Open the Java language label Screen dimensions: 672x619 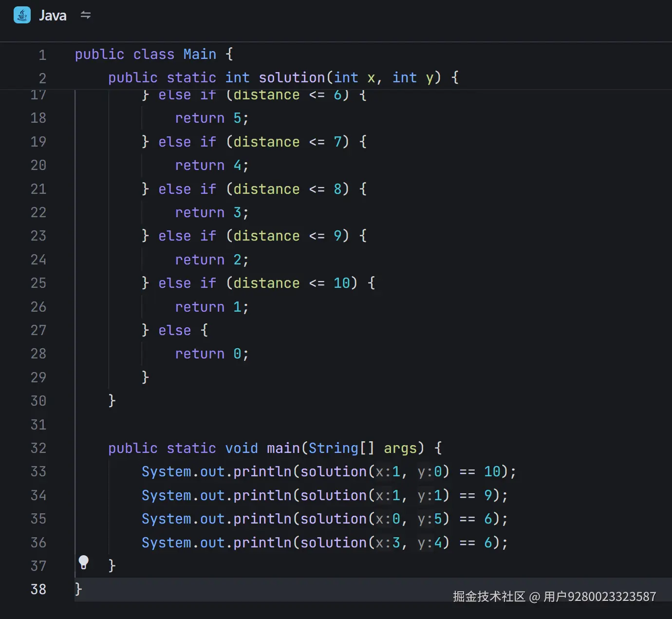[x=53, y=16]
